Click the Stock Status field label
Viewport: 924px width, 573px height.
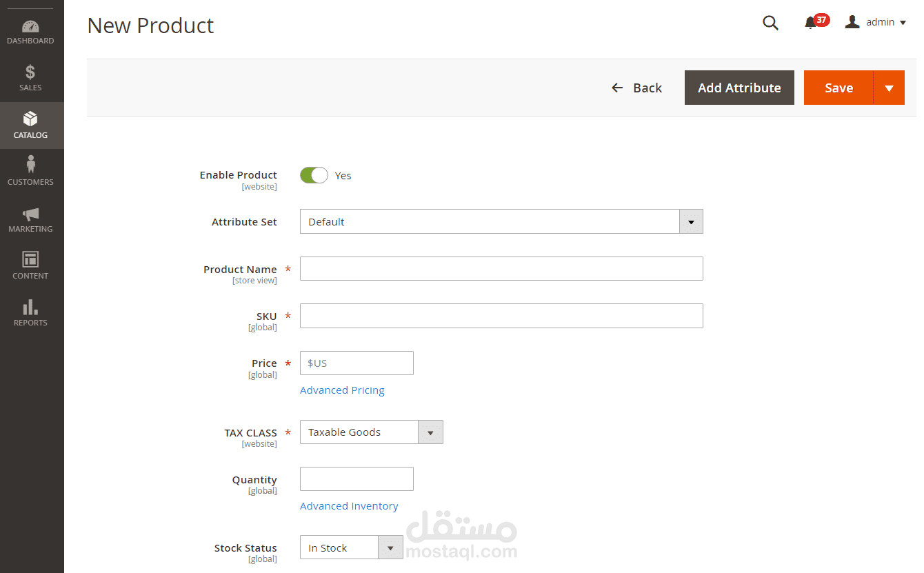[x=245, y=548]
